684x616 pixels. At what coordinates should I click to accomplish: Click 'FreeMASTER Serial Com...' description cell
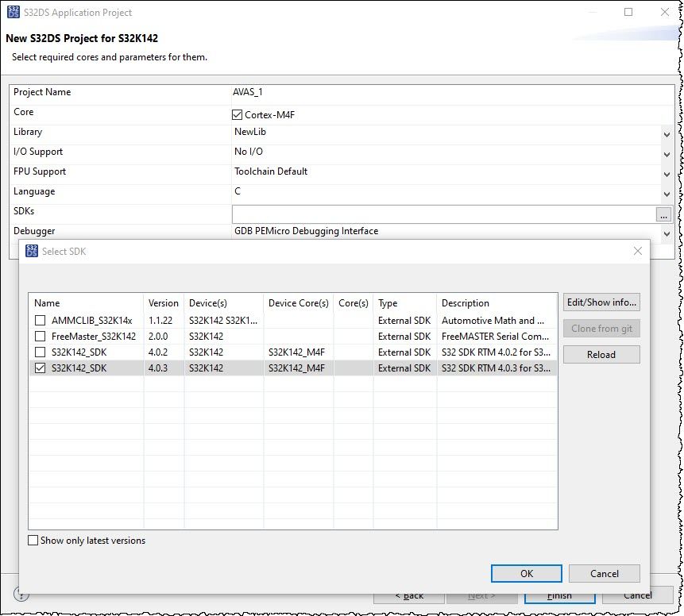pos(495,336)
